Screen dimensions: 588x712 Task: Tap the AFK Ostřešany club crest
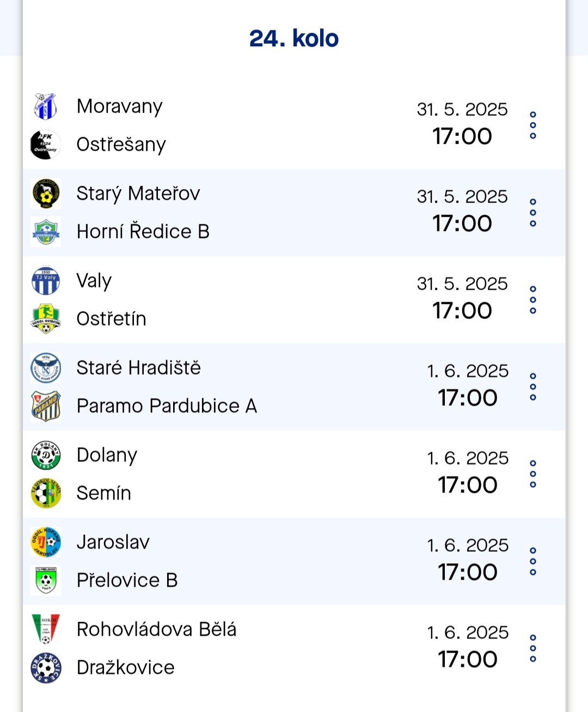[46, 144]
